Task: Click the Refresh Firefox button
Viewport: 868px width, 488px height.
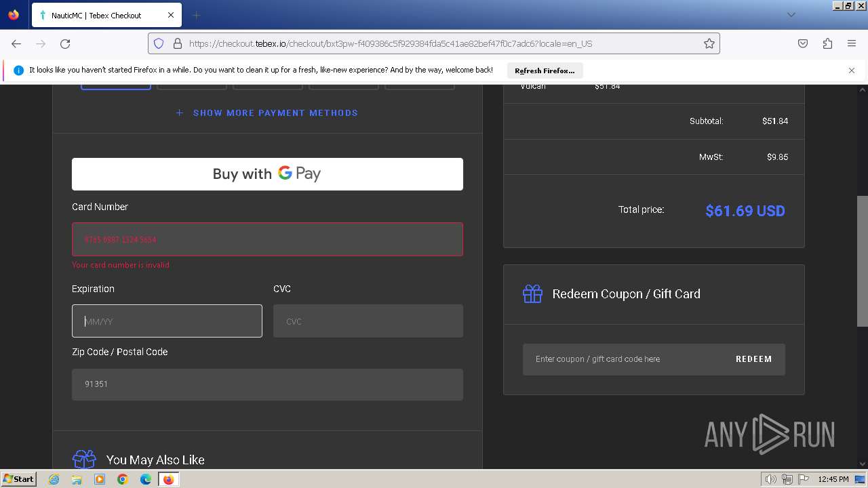Action: 545,70
